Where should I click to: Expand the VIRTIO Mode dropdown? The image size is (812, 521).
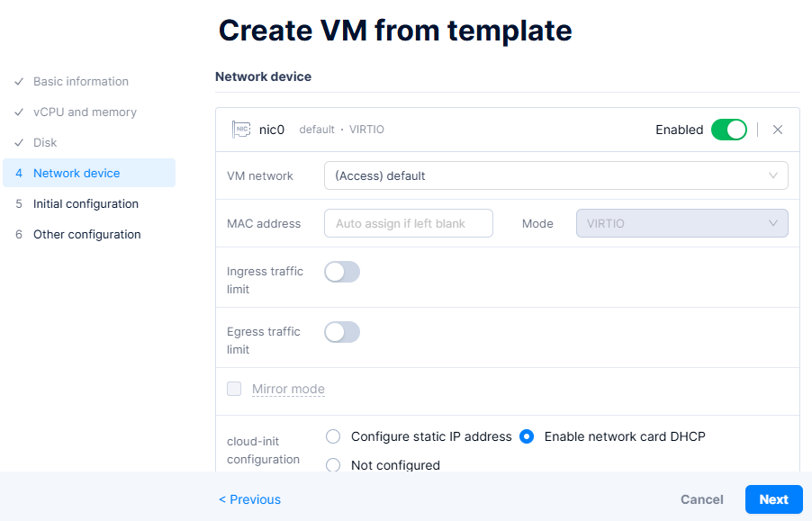pos(681,223)
